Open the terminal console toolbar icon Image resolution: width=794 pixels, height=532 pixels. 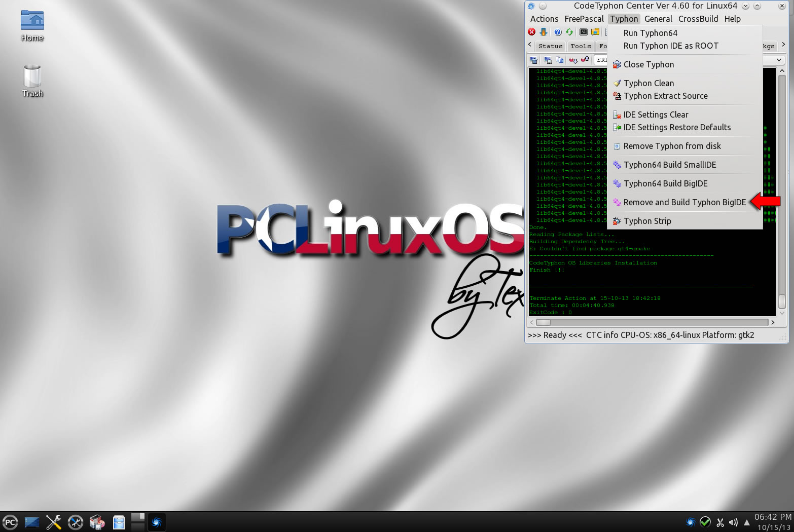click(x=584, y=32)
